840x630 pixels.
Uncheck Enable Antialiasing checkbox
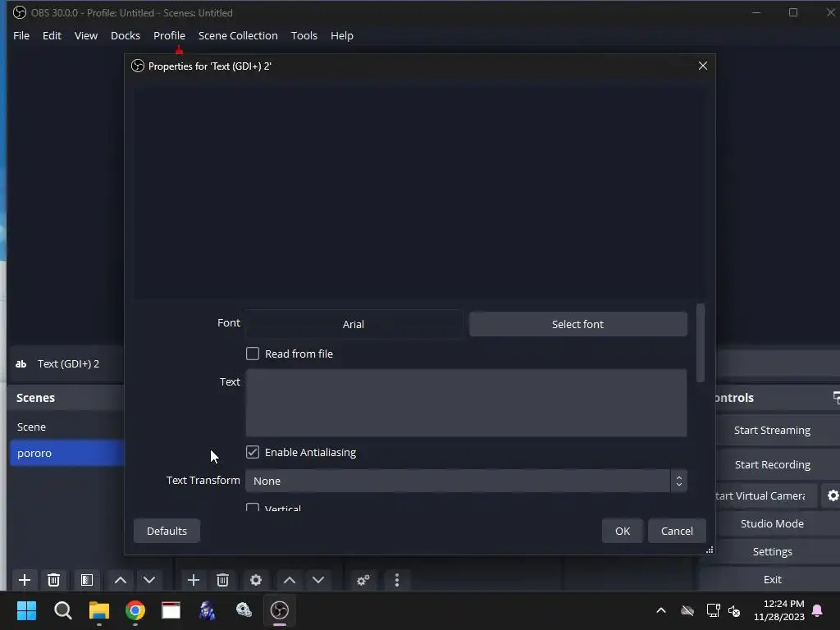(x=253, y=452)
